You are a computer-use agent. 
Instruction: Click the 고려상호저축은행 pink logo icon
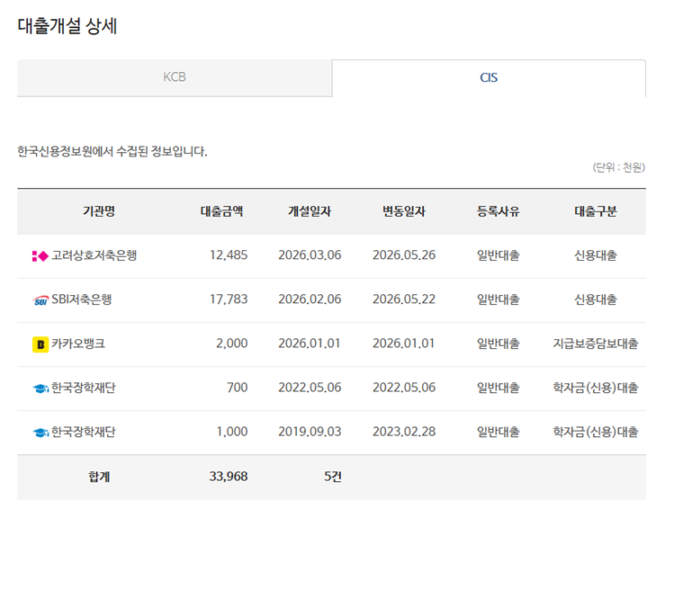tap(40, 255)
